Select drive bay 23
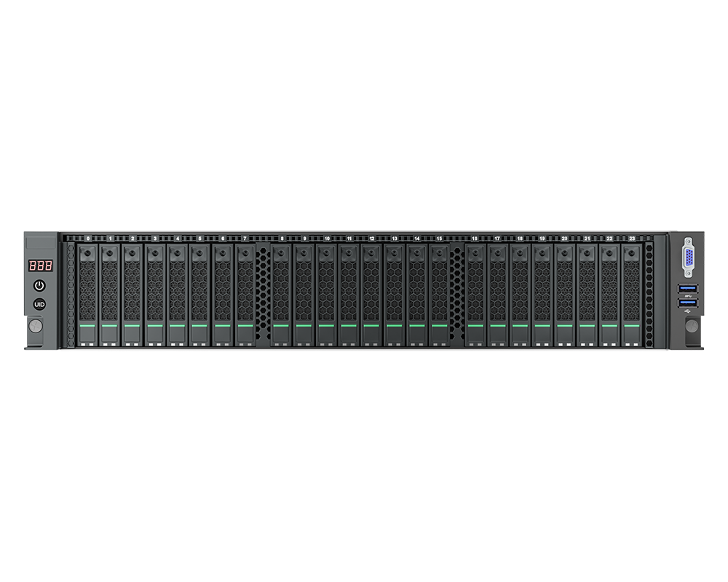The height and width of the screenshot is (582, 728). click(x=631, y=295)
